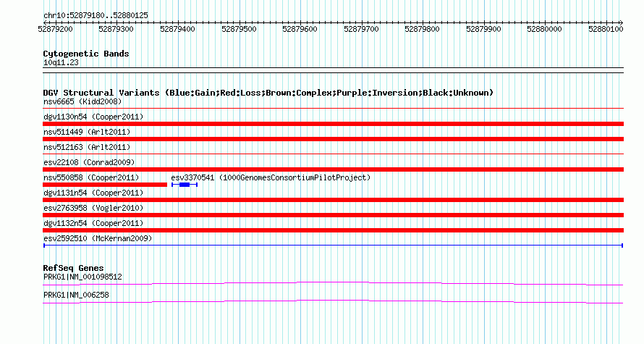The height and width of the screenshot is (344, 644).
Task: Open variant esv2763958 (Vogler2010) label
Action: click(93, 208)
